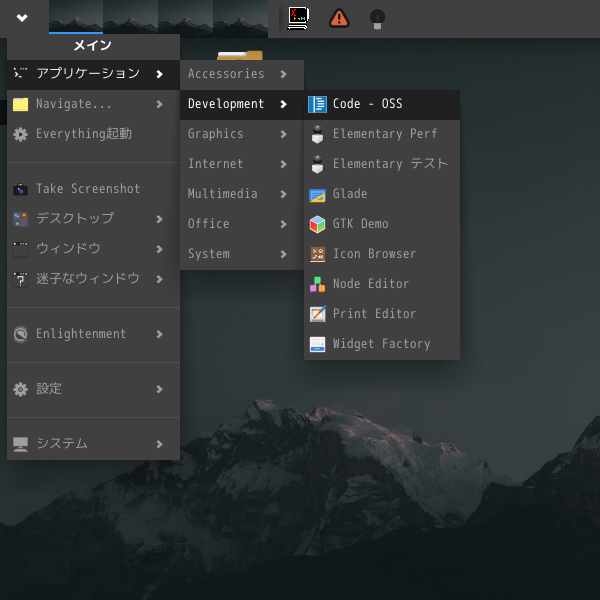Click the メイン menu title

coord(93,46)
